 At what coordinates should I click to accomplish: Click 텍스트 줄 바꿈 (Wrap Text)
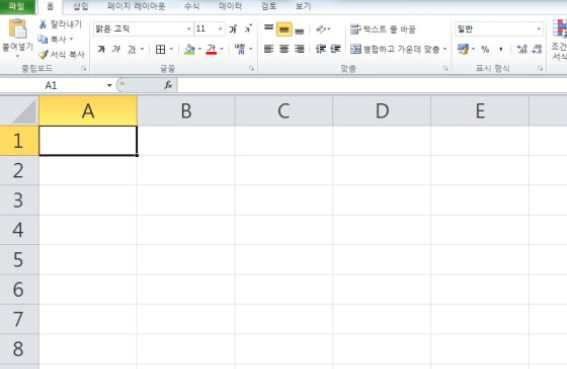[383, 29]
